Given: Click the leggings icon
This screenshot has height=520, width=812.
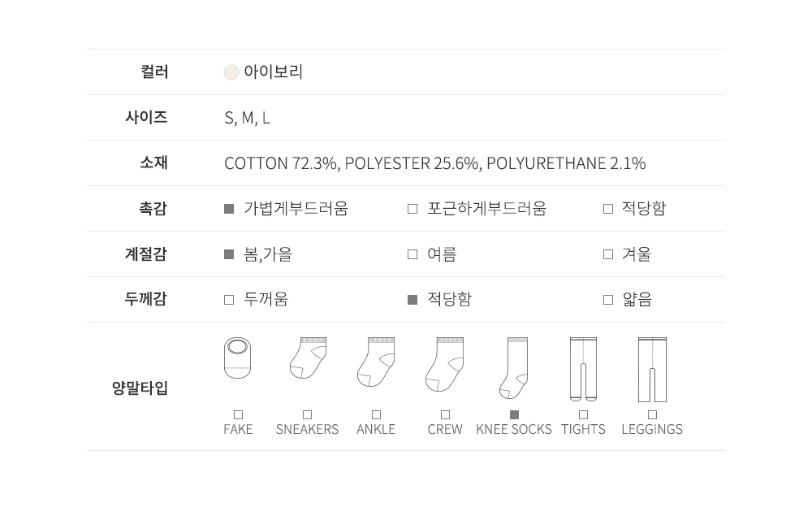Looking at the screenshot, I should click(x=652, y=369).
